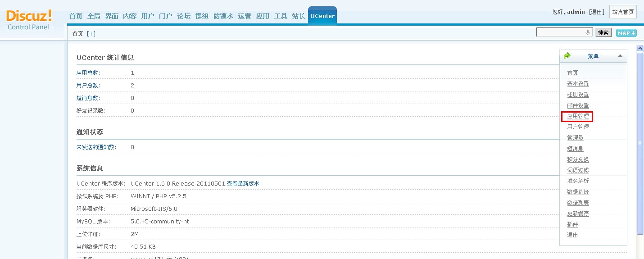Image resolution: width=644 pixels, height=259 pixels.
Task: Click the 5.0.45-community-nt MySQL value
Action: tap(160, 222)
